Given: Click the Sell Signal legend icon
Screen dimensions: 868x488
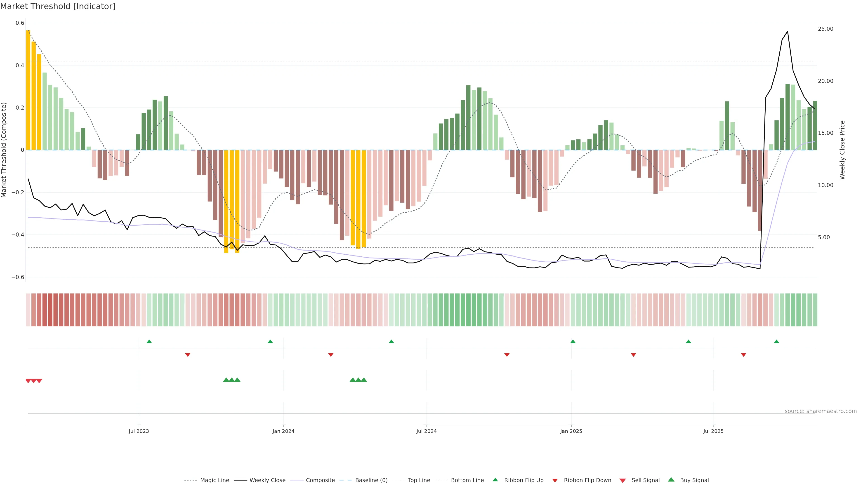Looking at the screenshot, I should click(623, 480).
